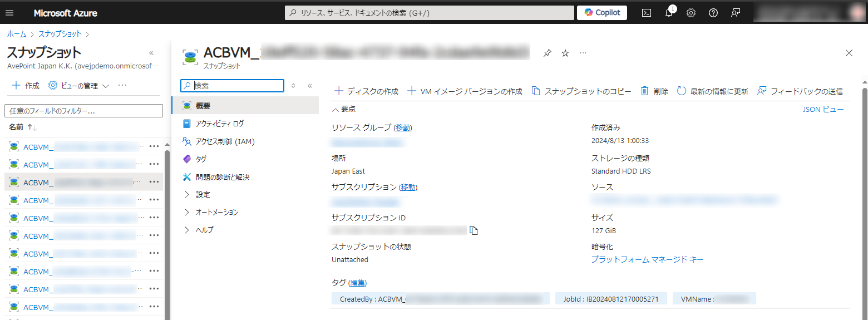Close the snapshot detail blade
Screen dimensions: 868x320
849,53
